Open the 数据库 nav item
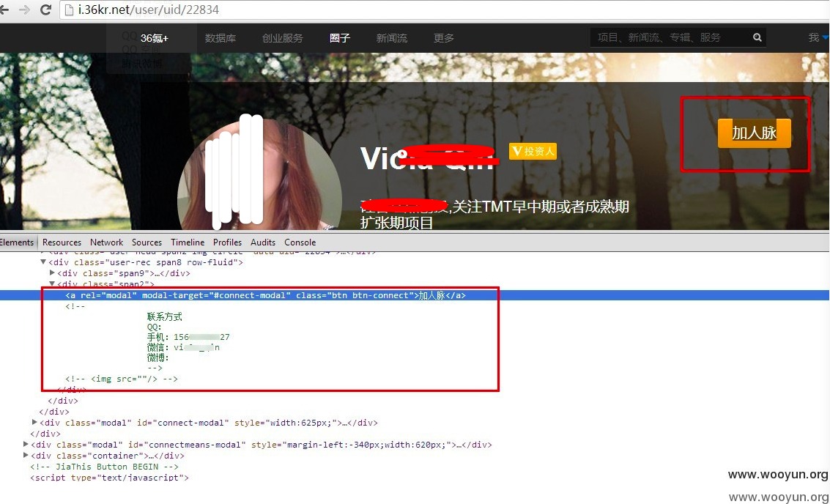Screen dimensions: 830x504 click(221, 38)
